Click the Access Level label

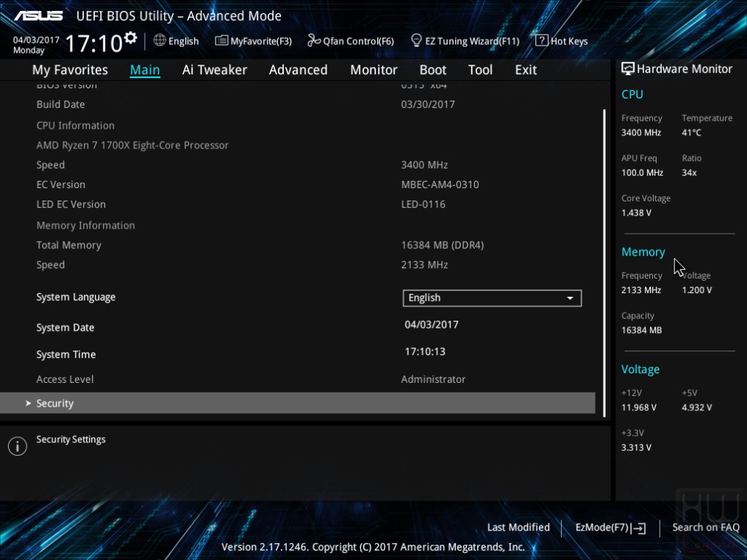[x=65, y=379]
